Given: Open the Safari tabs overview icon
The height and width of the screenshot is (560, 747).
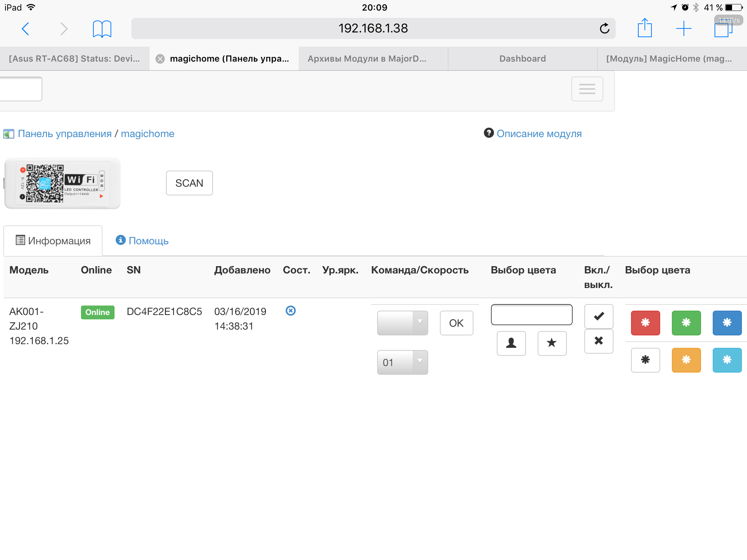Looking at the screenshot, I should point(723,29).
